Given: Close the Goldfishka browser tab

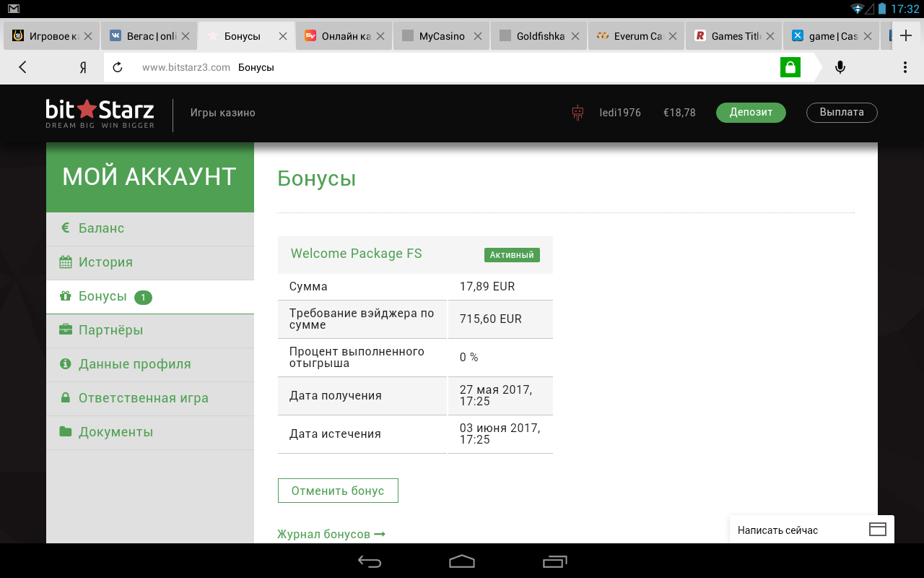Looking at the screenshot, I should (x=575, y=36).
